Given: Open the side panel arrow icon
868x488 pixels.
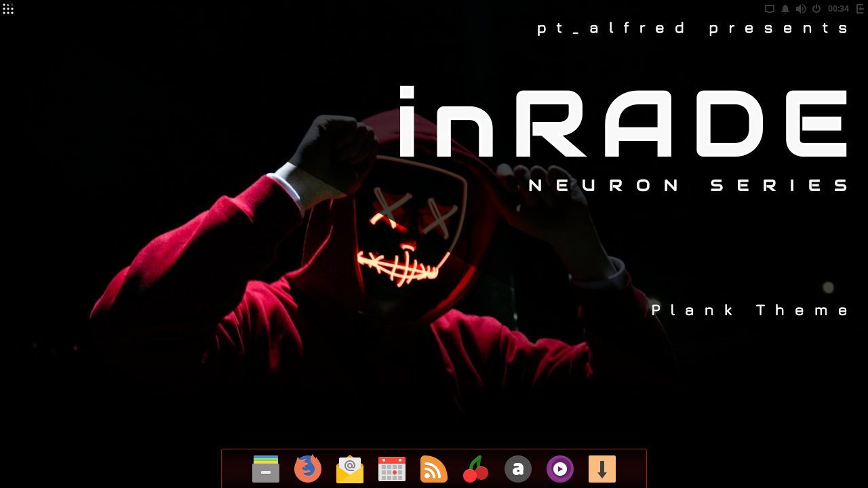Looking at the screenshot, I should [x=861, y=9].
